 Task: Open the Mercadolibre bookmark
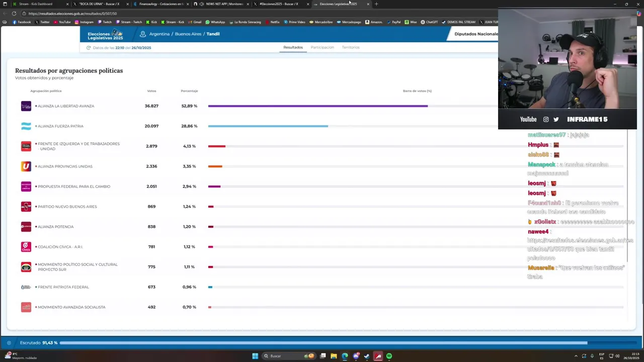point(321,22)
